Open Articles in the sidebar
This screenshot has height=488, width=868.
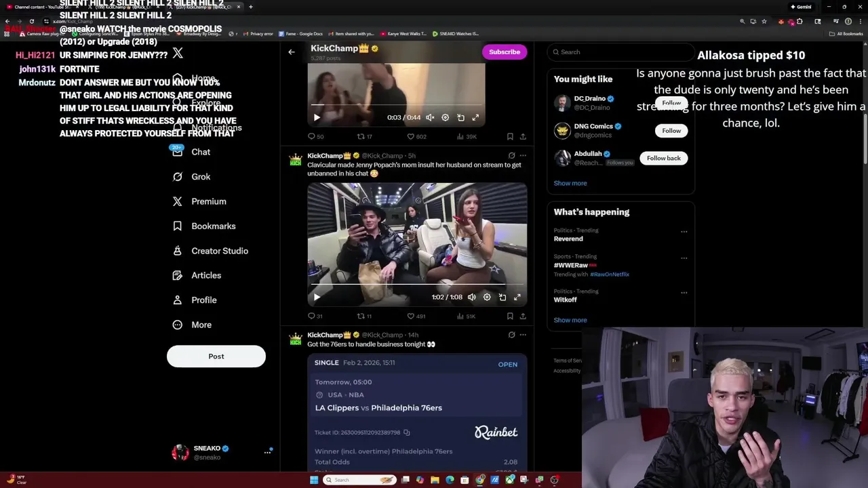click(197, 275)
